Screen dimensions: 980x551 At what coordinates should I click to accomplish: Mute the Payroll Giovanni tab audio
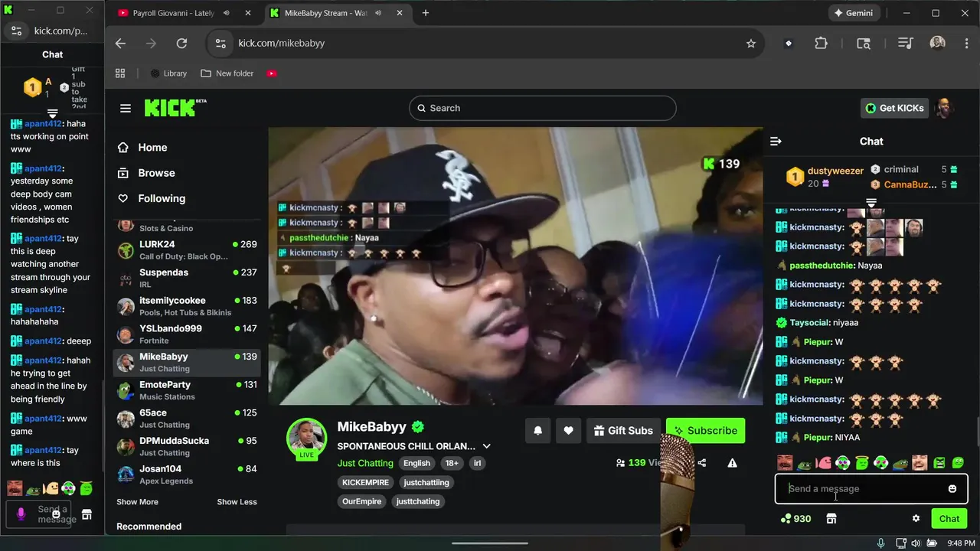coord(227,13)
